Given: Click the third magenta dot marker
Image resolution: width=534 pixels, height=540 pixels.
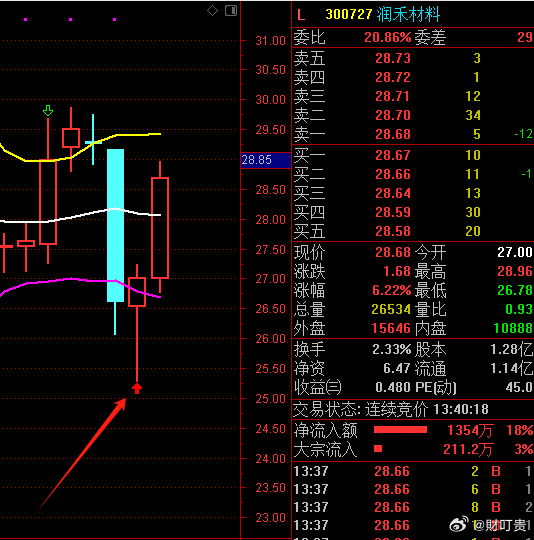Looking at the screenshot, I should [114, 20].
